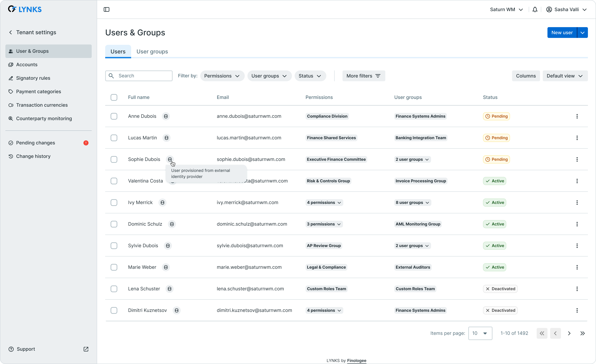The height and width of the screenshot is (364, 596).
Task: Check the box for Sophie Dubois
Action: [114, 159]
